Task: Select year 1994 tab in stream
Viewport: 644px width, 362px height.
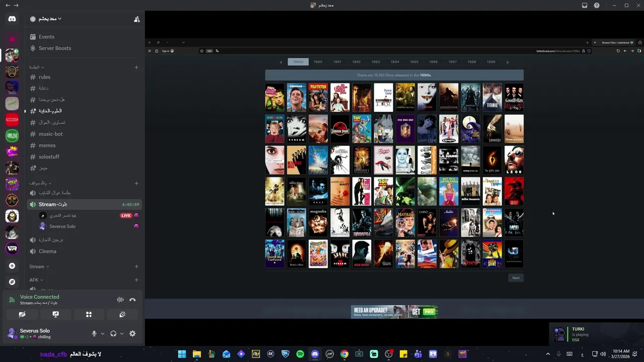Action: click(395, 62)
